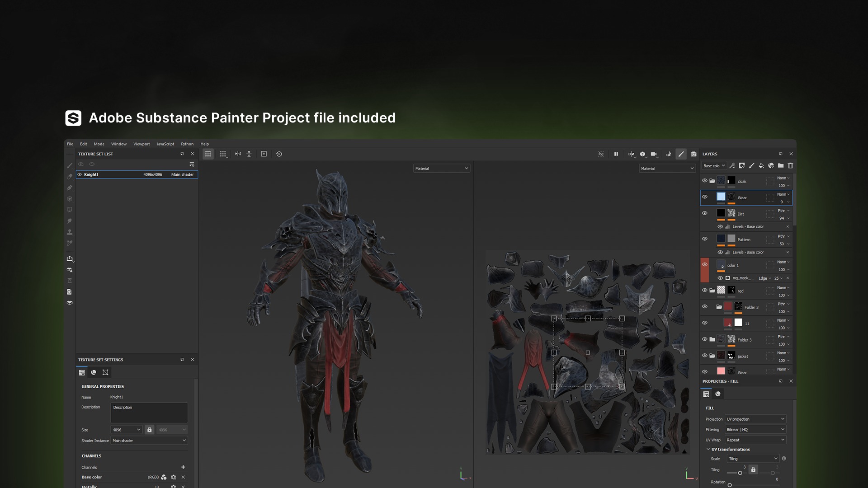
Task: Open the UV Wrap Repeat dropdown
Action: [755, 440]
